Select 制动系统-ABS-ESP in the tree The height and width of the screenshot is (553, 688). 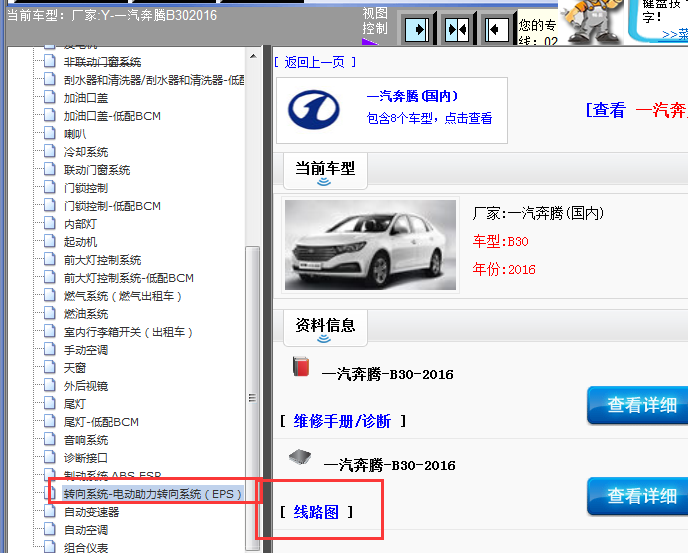click(112, 475)
